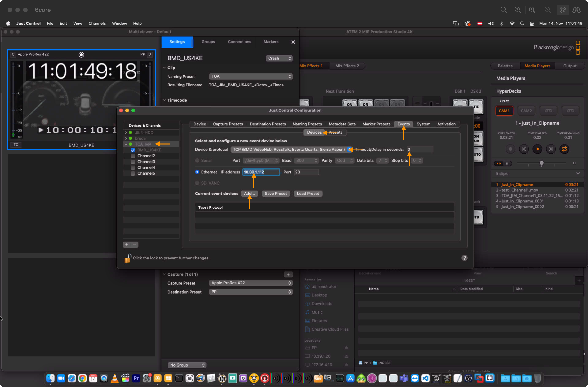Image resolution: width=588 pixels, height=387 pixels.
Task: Open Microsoft Teams in the Dock
Action: pos(404,378)
